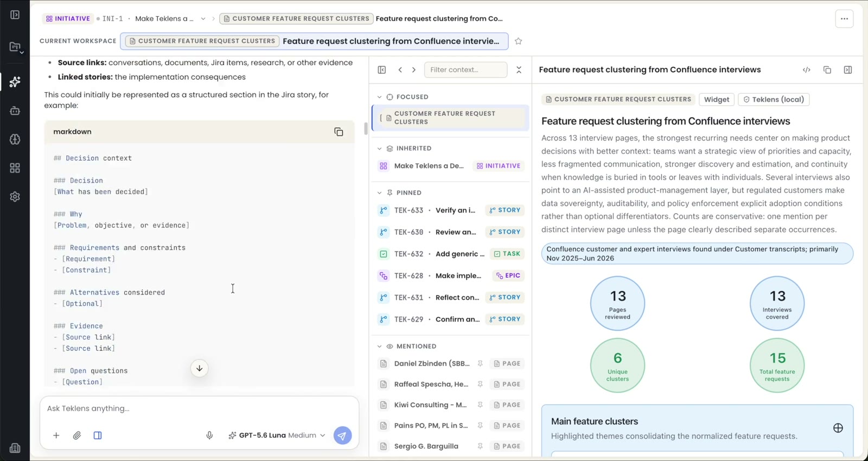The width and height of the screenshot is (868, 461).
Task: Select the Widget tag
Action: click(717, 100)
